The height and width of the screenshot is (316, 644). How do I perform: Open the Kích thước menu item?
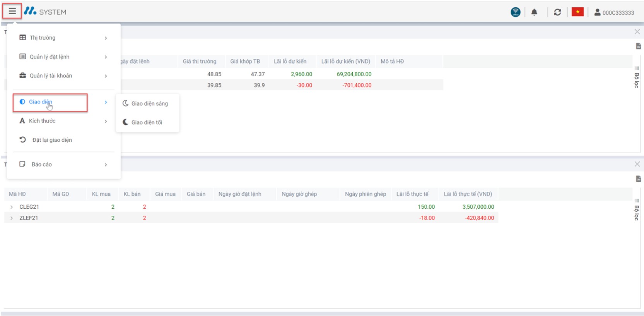[x=63, y=121]
